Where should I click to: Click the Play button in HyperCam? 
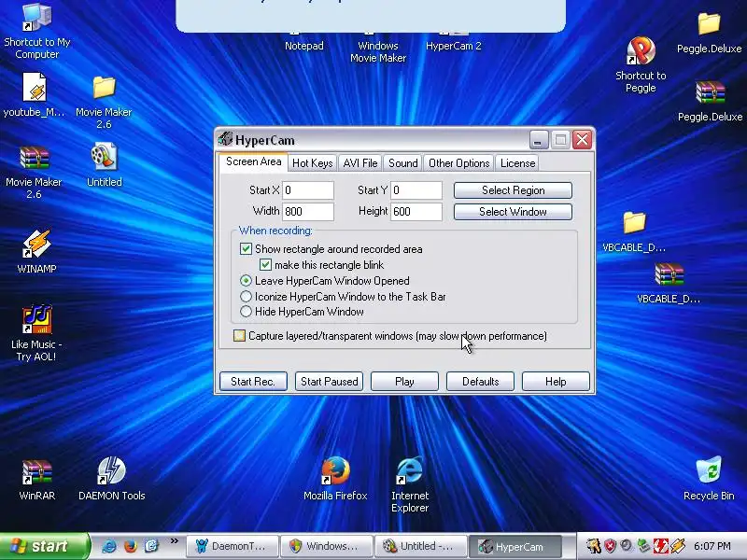click(x=404, y=382)
